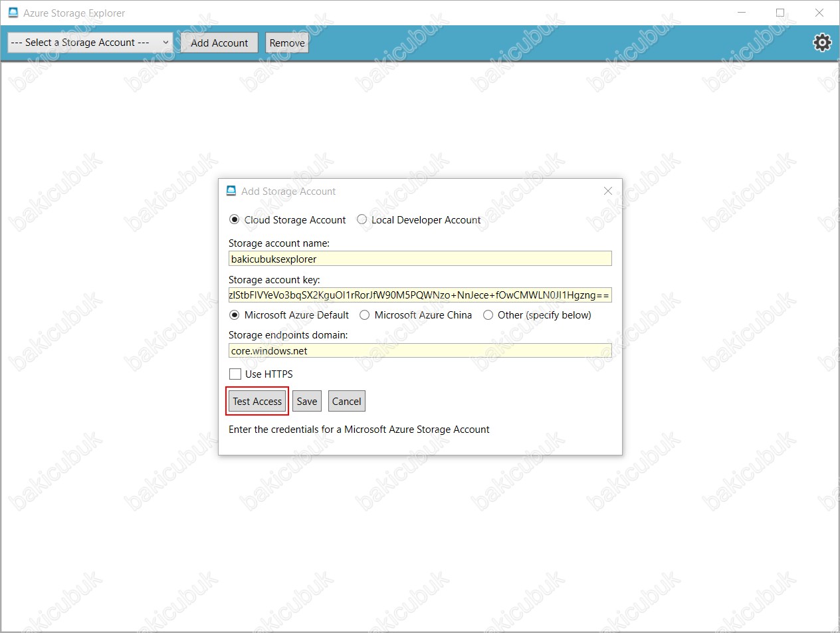This screenshot has height=633, width=840.
Task: Click the Test Access button
Action: (x=257, y=401)
